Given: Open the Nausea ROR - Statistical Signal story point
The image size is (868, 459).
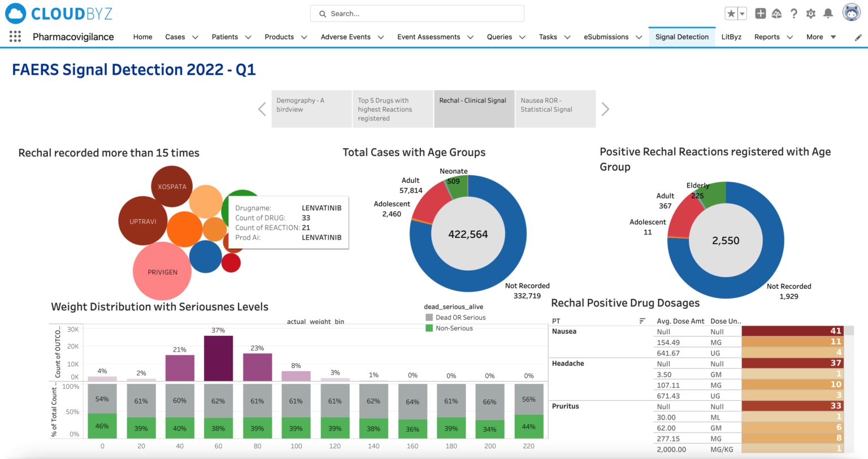Looking at the screenshot, I should (555, 109).
